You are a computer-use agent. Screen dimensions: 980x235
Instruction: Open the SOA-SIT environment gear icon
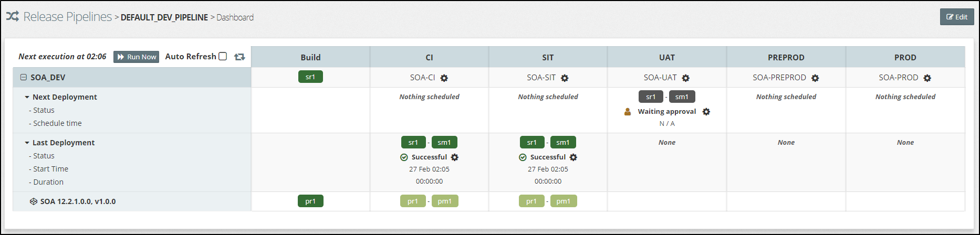(x=565, y=78)
